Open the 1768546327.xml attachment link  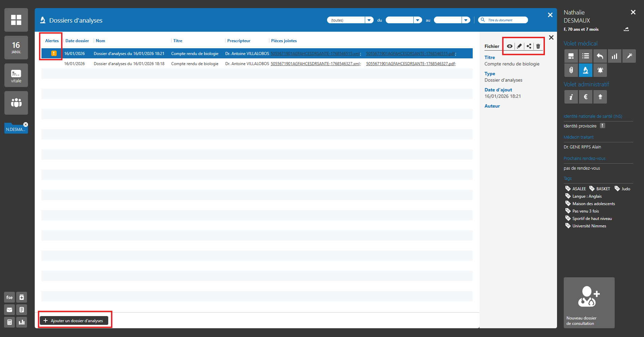(315, 64)
